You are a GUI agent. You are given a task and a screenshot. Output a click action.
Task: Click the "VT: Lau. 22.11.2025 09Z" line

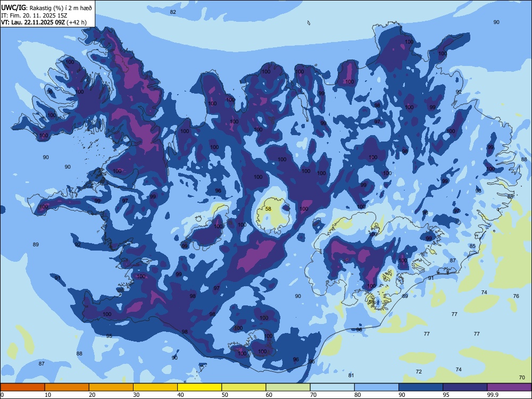pos(33,23)
